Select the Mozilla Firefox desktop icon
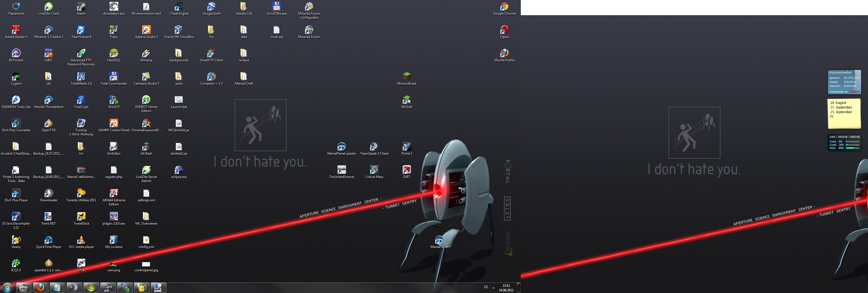Screen dimensions: 868x293 [505, 55]
